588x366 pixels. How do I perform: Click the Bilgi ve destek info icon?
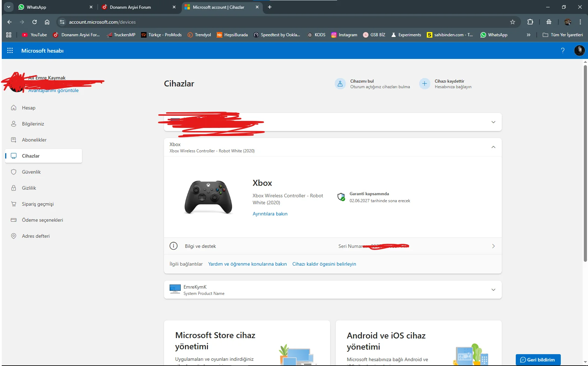(x=173, y=246)
